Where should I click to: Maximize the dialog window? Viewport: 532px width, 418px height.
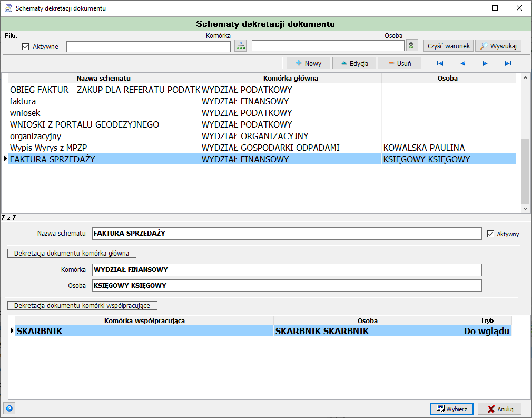[495, 8]
